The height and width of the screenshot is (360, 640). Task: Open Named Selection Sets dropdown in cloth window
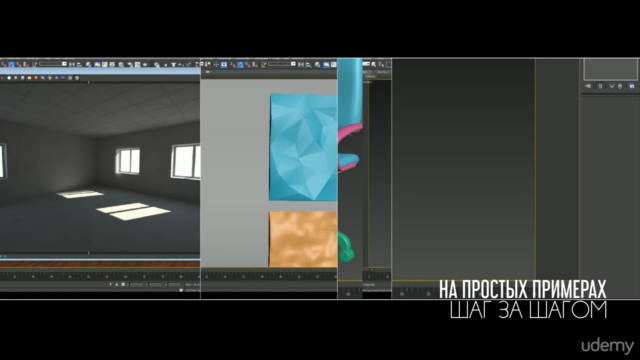(x=282, y=64)
